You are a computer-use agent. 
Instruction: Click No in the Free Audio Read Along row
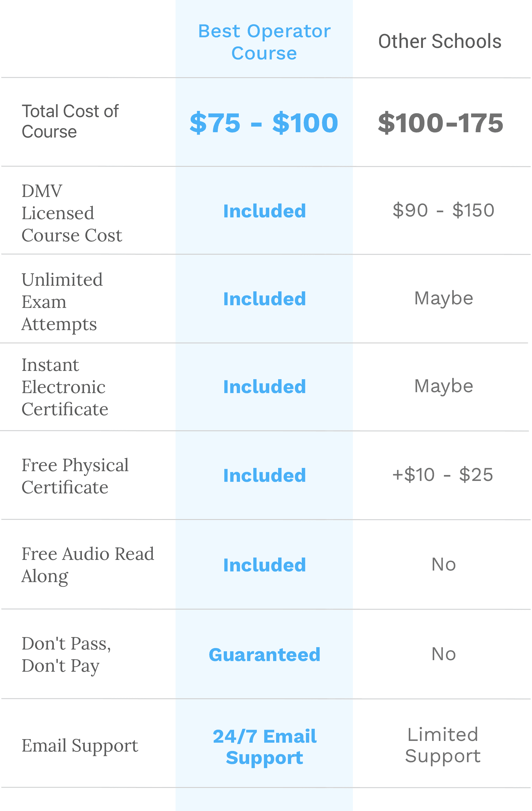pyautogui.click(x=443, y=564)
